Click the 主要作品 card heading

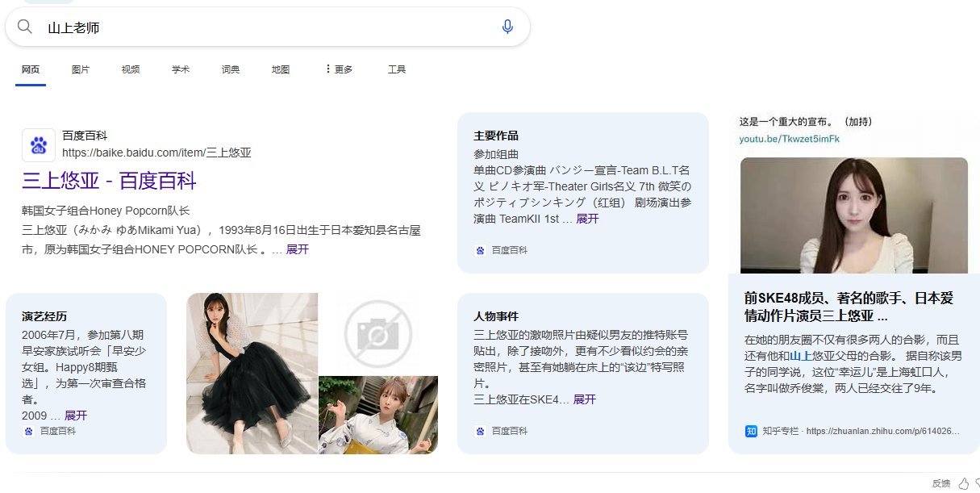(496, 136)
